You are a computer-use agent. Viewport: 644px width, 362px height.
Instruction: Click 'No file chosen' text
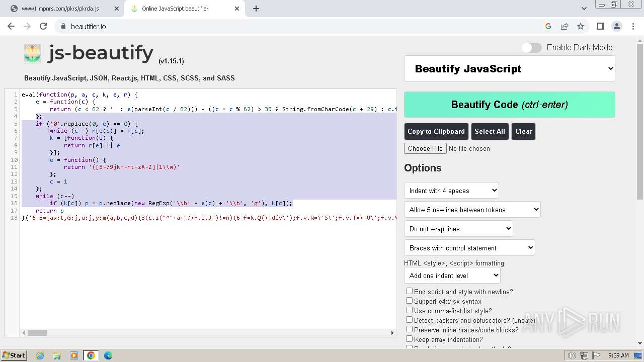(469, 148)
